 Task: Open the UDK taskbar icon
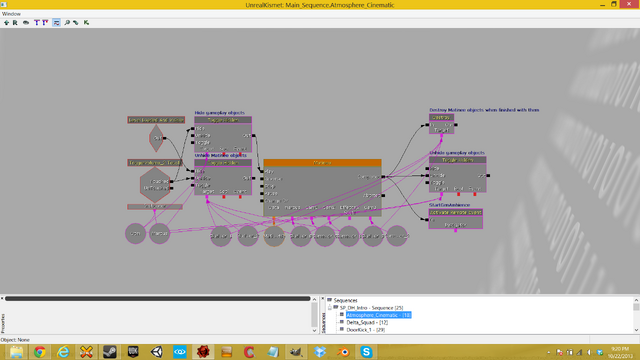click(133, 352)
